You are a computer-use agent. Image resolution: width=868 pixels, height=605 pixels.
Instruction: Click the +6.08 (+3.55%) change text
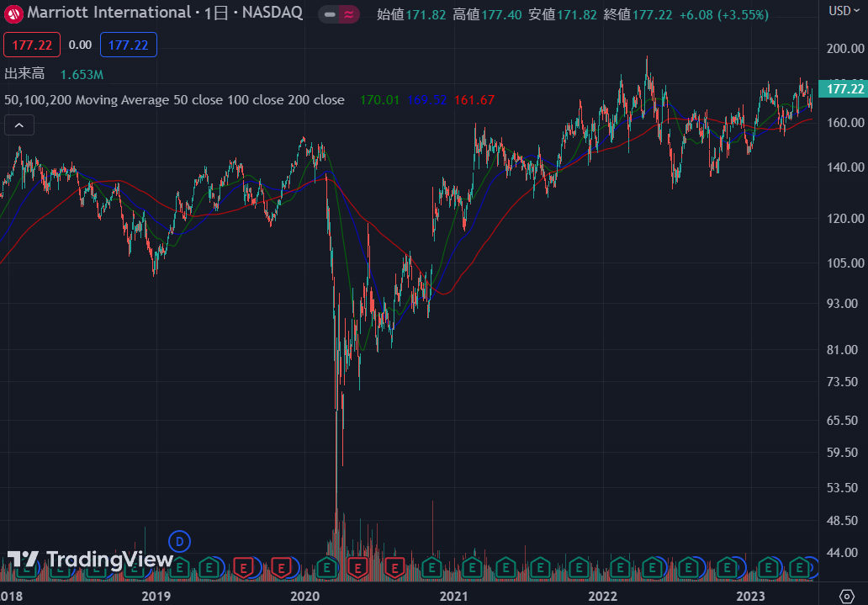pos(724,15)
